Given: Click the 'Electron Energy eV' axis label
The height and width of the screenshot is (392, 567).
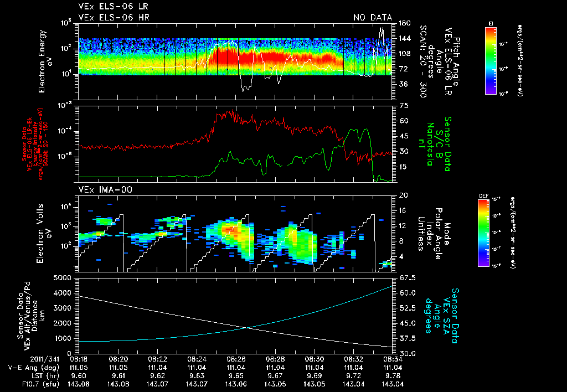Looking at the screenshot, I should 47,61.
